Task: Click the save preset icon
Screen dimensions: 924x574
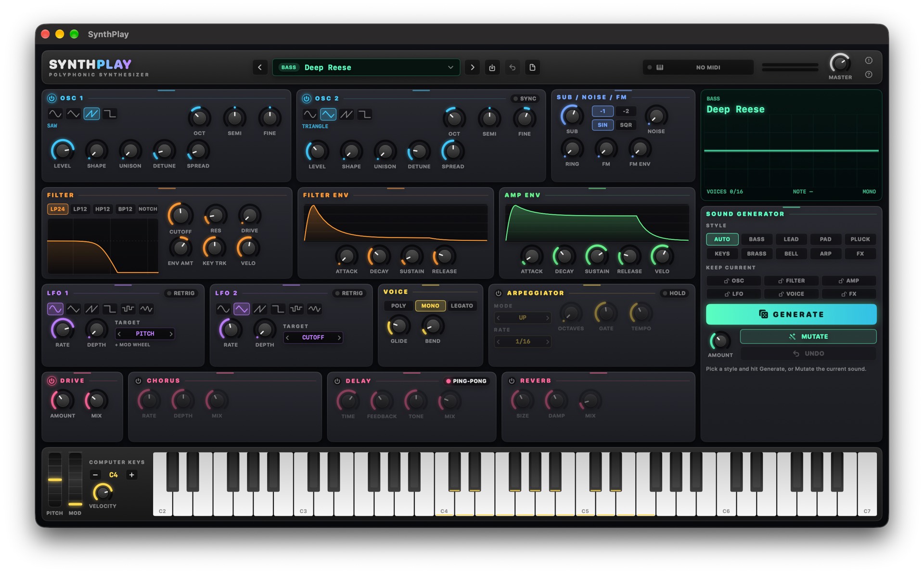Action: [x=492, y=67]
